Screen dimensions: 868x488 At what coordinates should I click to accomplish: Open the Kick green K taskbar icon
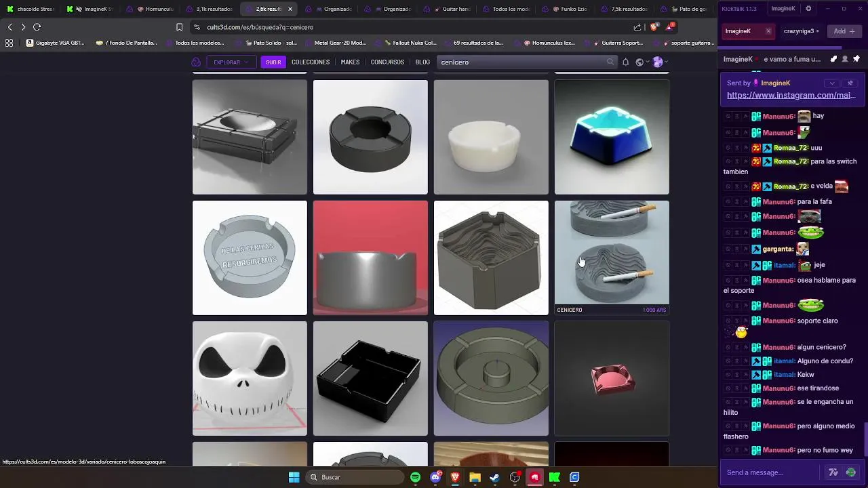(555, 477)
